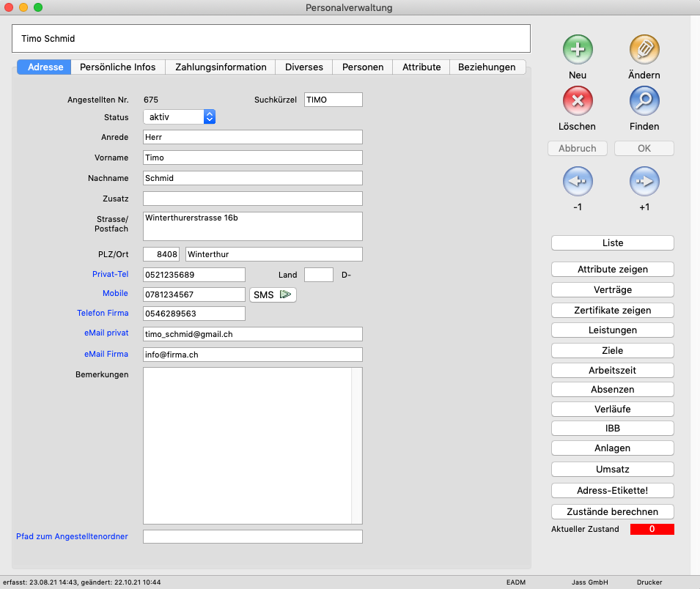Click the eMail privat blue label link

pos(106,333)
